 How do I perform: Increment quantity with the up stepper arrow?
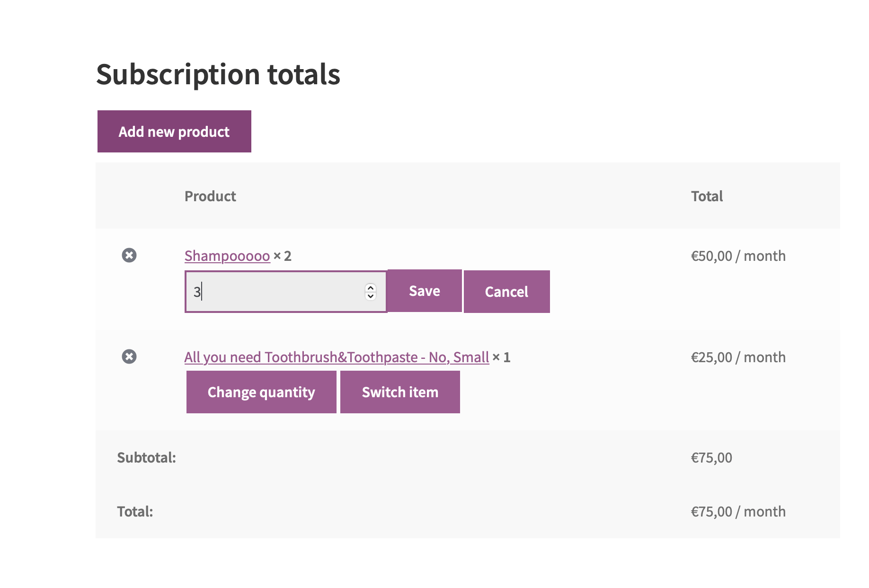tap(370, 287)
